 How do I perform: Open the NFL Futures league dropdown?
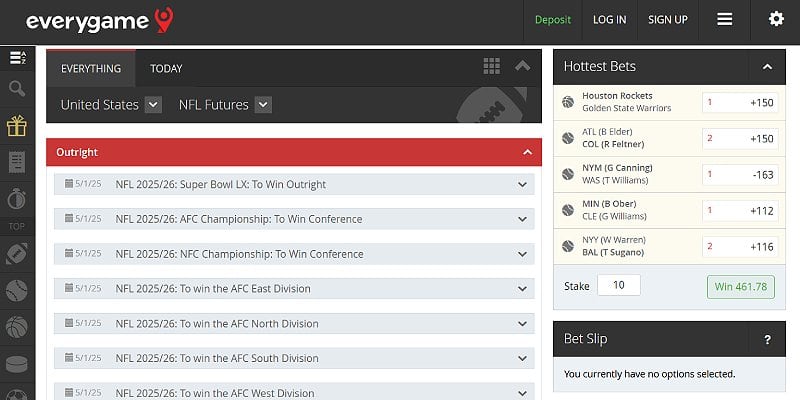[x=263, y=104]
